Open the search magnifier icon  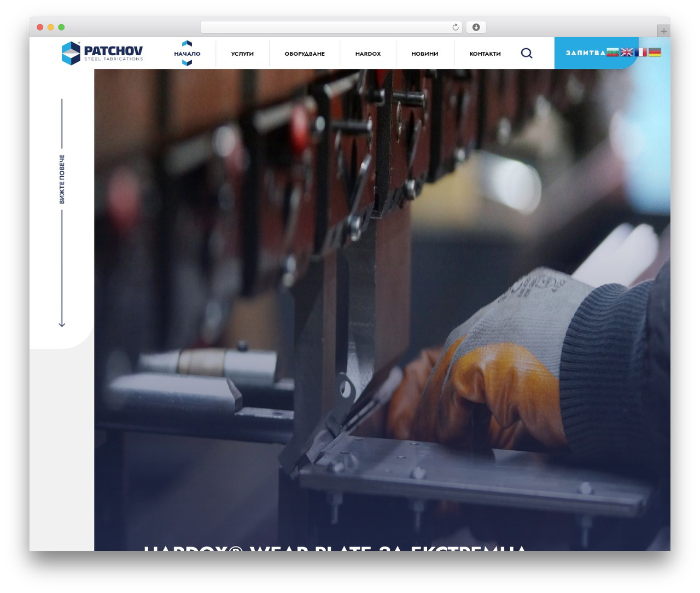coord(527,53)
